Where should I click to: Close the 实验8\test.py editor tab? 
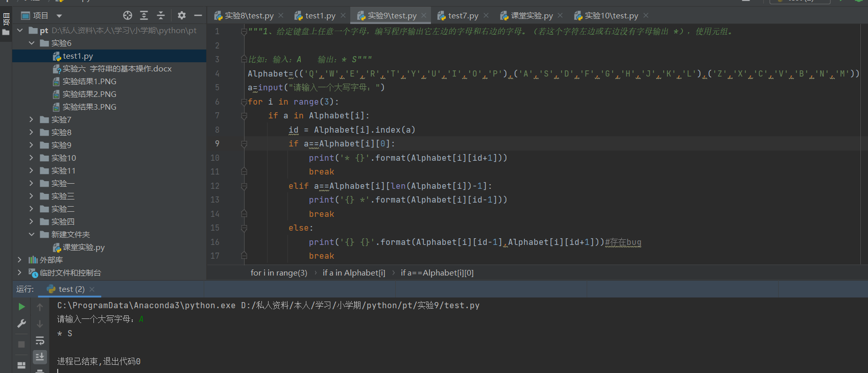tap(281, 15)
